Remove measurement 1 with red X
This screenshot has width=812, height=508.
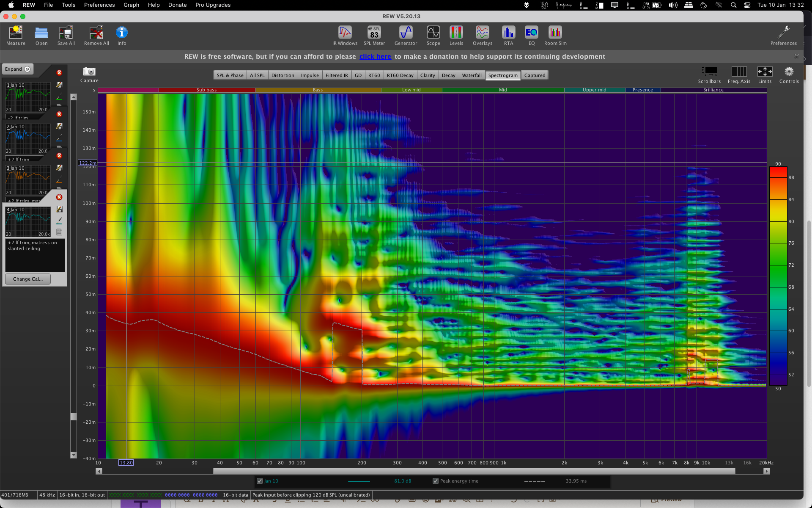click(59, 73)
